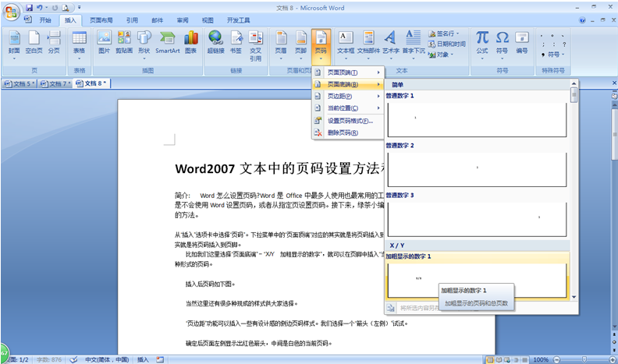Undo the last action in quick access toolbar
The height and width of the screenshot is (364, 618).
(40, 8)
